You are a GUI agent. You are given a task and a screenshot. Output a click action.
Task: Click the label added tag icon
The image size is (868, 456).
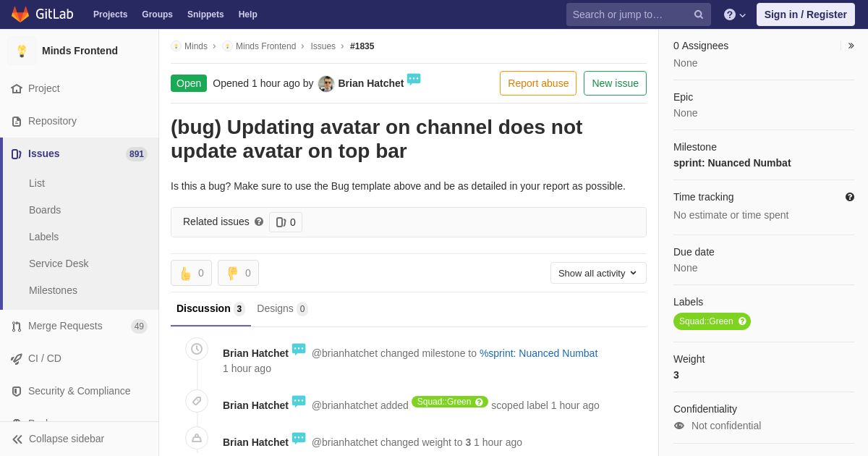pyautogui.click(x=197, y=401)
